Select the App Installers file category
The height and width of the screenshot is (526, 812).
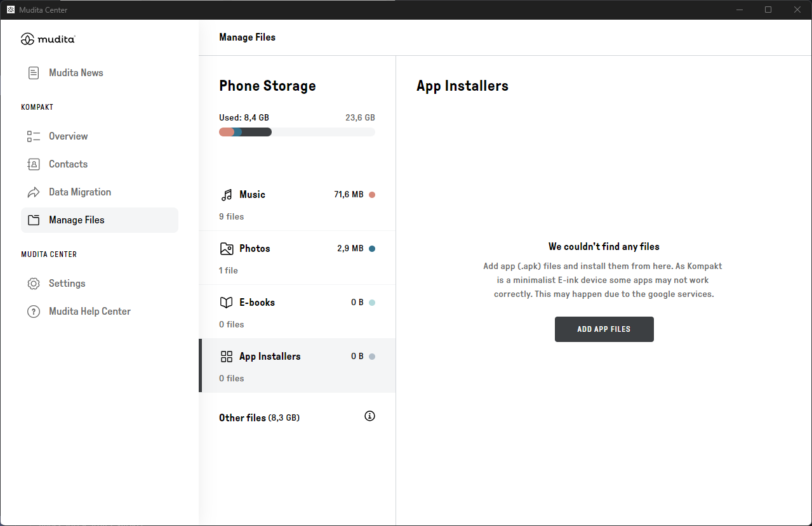click(297, 365)
